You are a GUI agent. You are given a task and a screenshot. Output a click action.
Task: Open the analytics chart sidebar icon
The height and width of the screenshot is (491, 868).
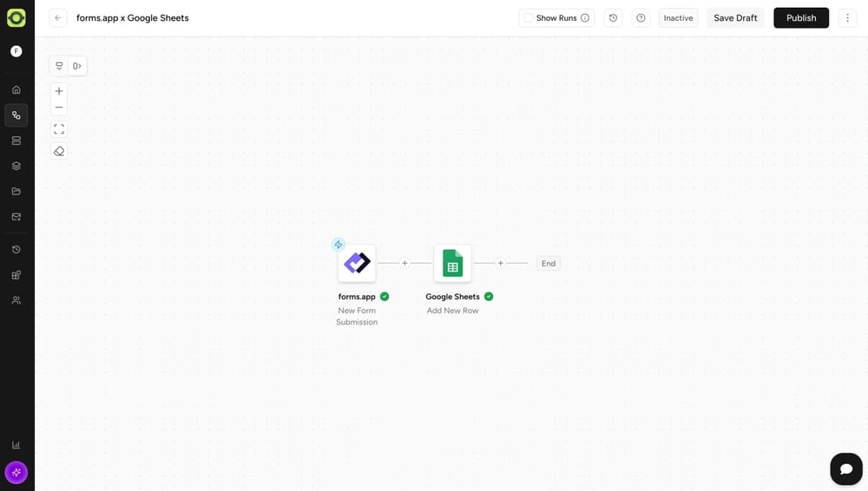tap(16, 445)
